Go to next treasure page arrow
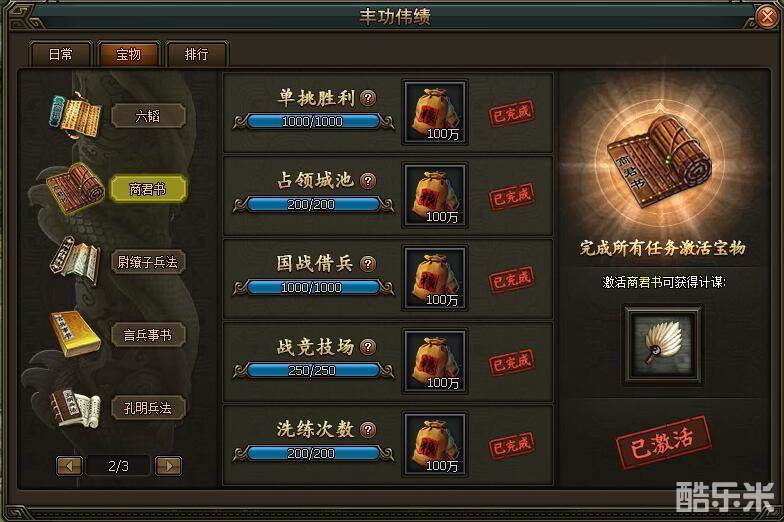 (x=168, y=466)
